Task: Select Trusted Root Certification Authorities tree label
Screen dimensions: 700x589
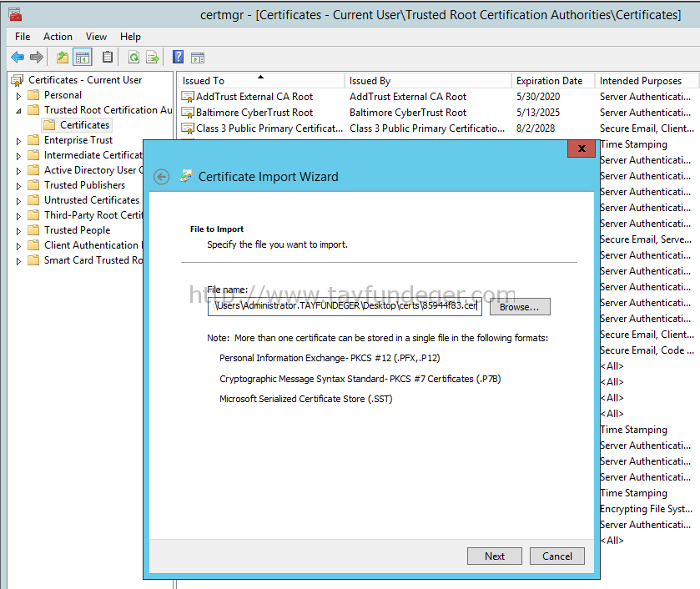Action: point(108,110)
